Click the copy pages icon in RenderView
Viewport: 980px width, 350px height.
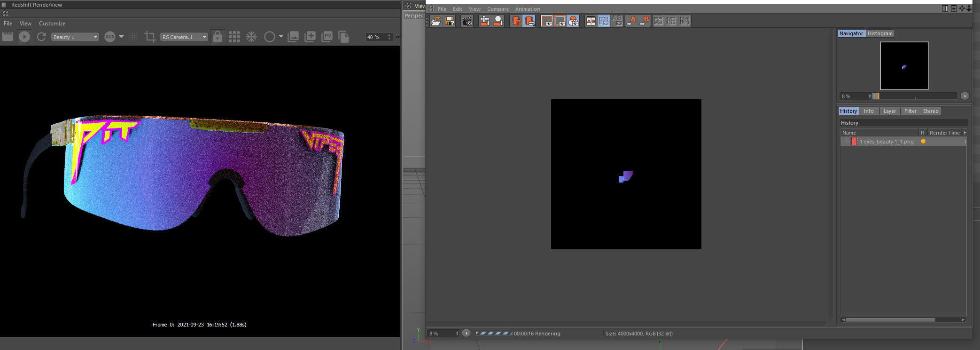[344, 37]
